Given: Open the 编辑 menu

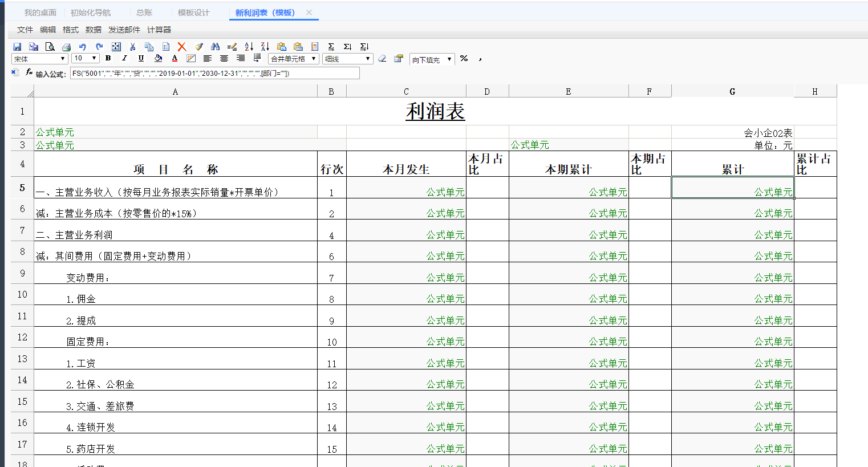Looking at the screenshot, I should [48, 30].
